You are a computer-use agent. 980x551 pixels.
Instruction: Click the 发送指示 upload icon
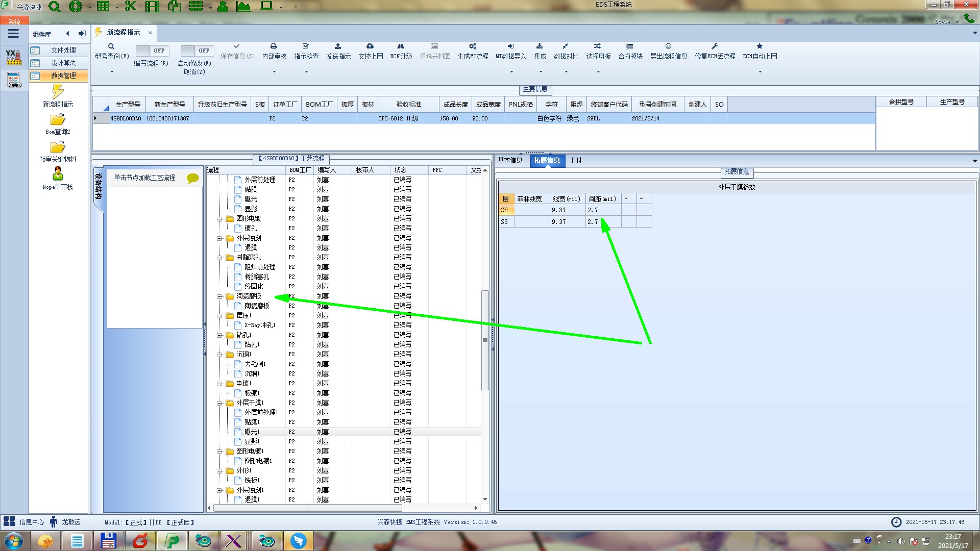click(338, 46)
